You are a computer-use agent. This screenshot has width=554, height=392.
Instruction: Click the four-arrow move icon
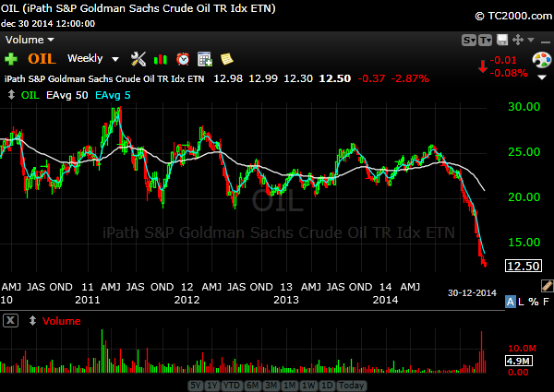coord(518,40)
